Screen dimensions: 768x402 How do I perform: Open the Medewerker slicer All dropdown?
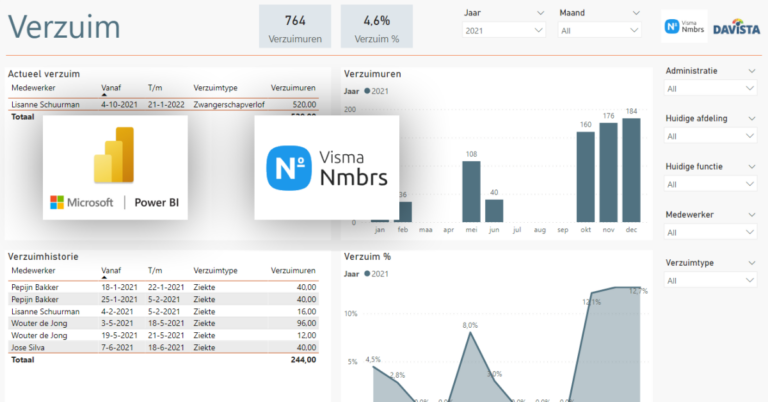(710, 232)
